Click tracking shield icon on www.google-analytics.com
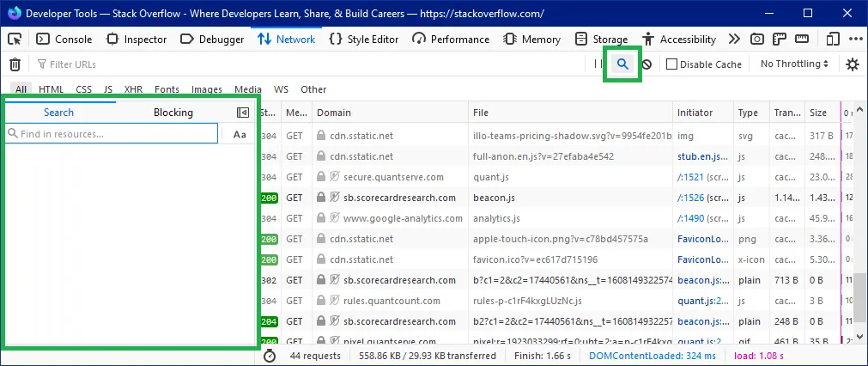Image resolution: width=868 pixels, height=366 pixels. [x=334, y=218]
